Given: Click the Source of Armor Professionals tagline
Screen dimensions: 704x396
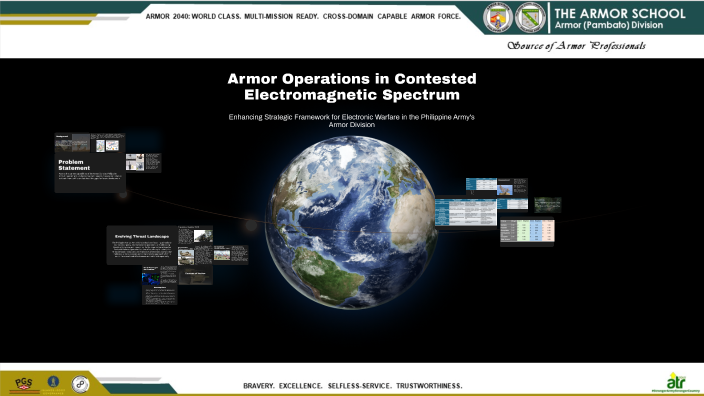Looking at the screenshot, I should tap(576, 46).
